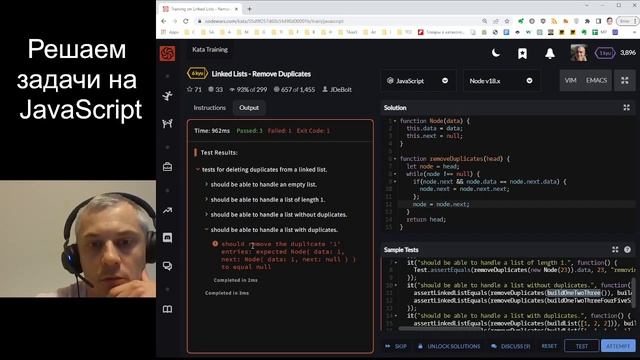Place the cursor on the 'return head;' line

point(426,219)
